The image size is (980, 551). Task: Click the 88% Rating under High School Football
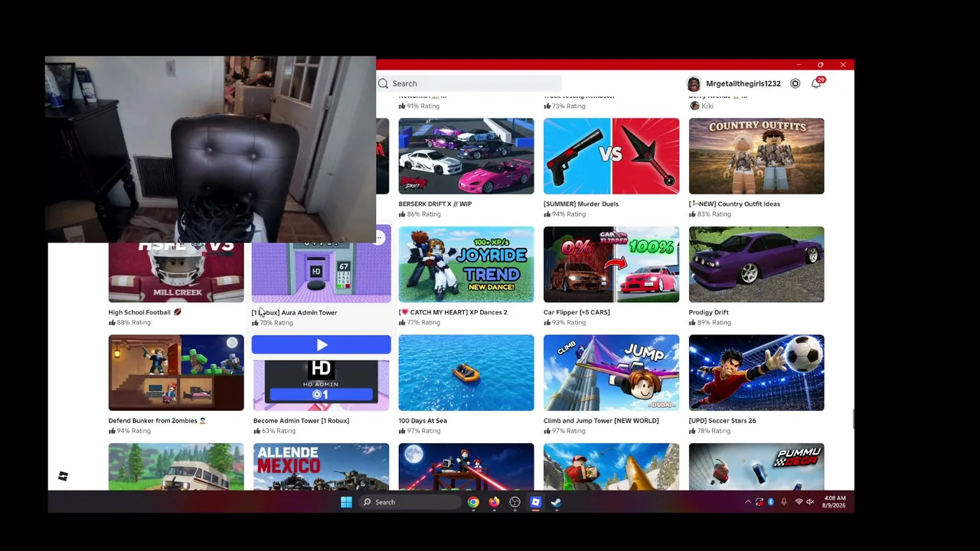[x=129, y=323]
